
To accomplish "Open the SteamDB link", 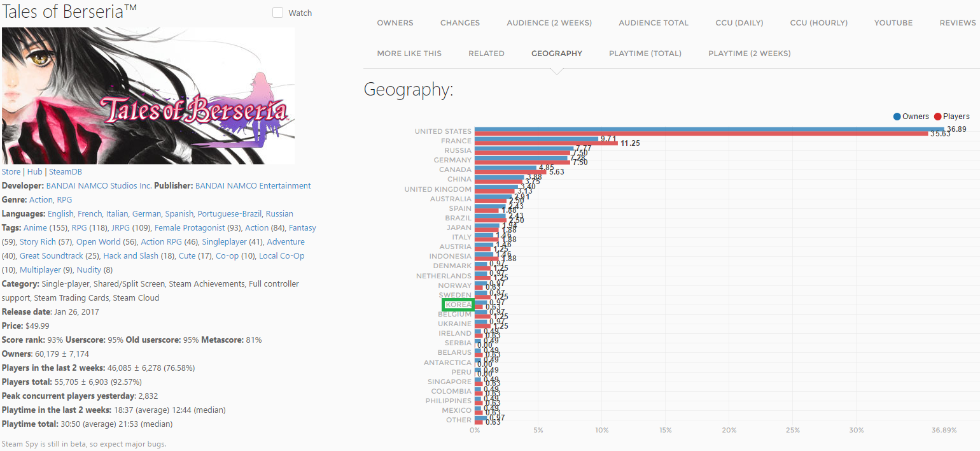I will (66, 172).
